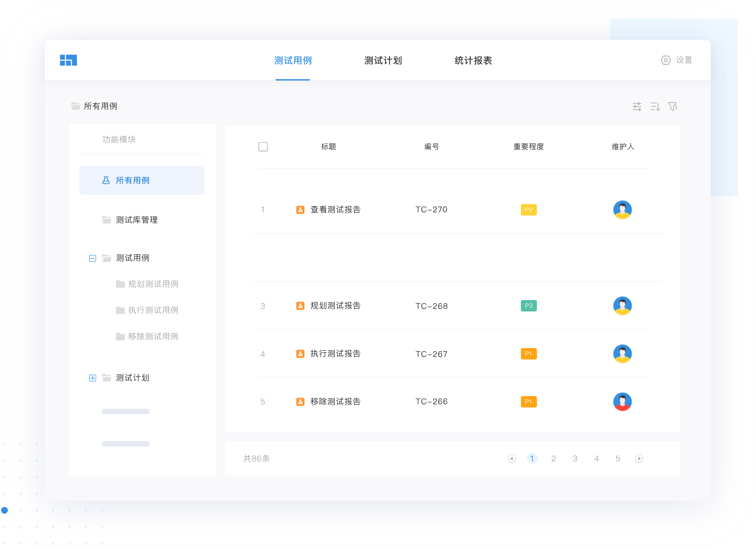
Task: Open the filter funnel icon
Action: (673, 106)
